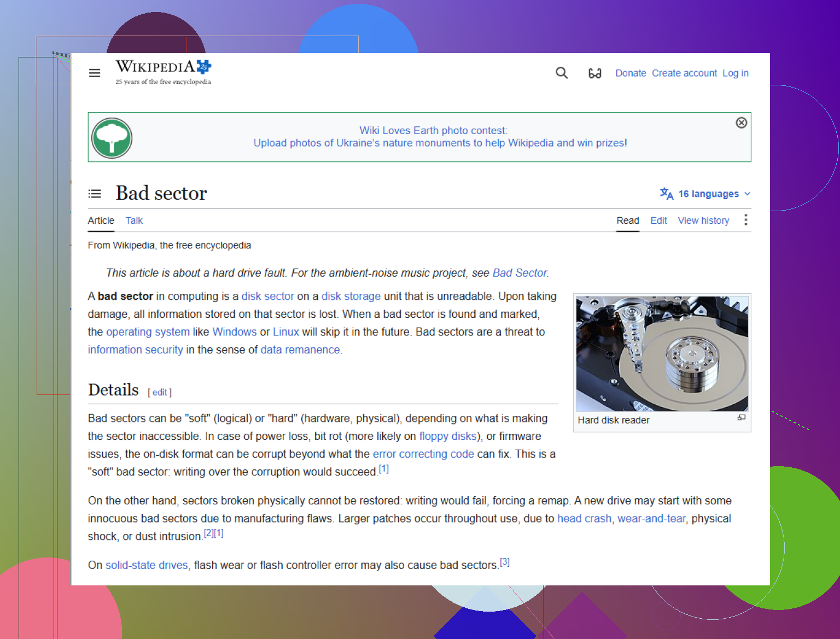Viewport: 840px width, 639px height.
Task: Click the Bad sector page heading
Action: [x=161, y=193]
